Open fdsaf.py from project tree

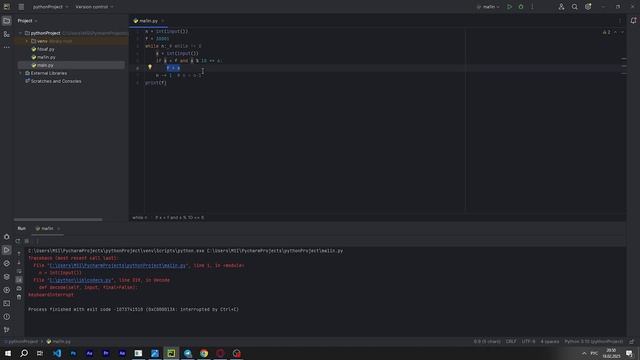[x=46, y=49]
